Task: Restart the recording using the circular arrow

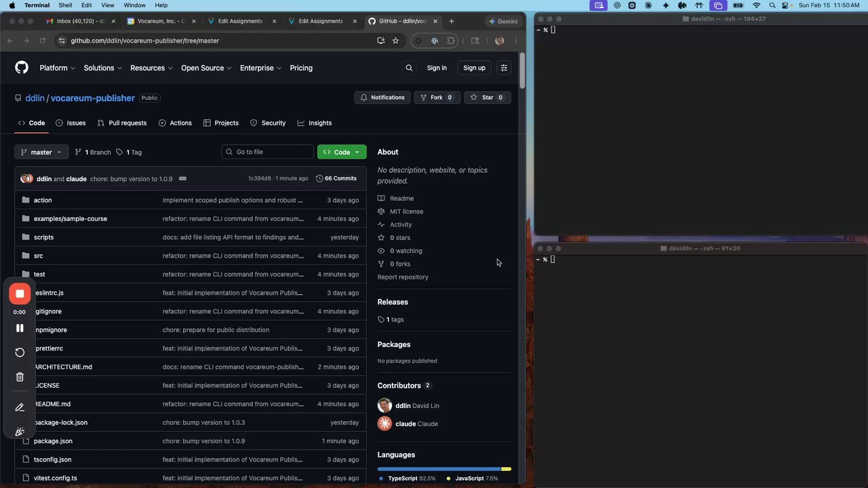Action: click(20, 352)
